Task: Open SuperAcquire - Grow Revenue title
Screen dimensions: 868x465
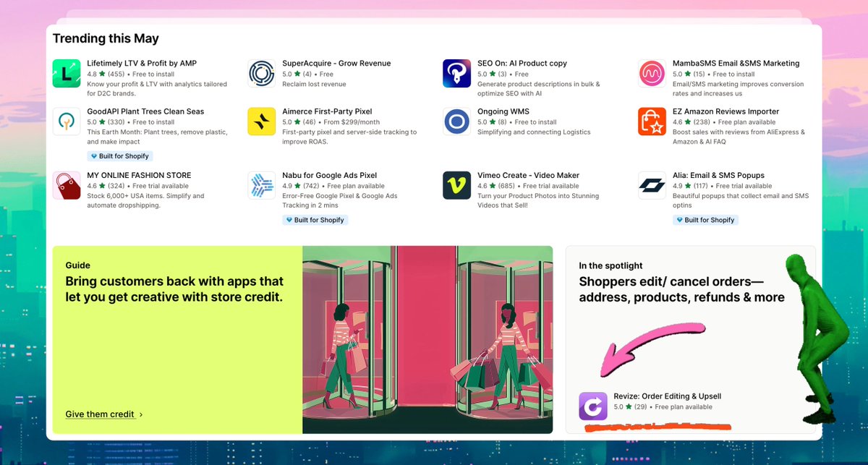Action: pyautogui.click(x=336, y=64)
